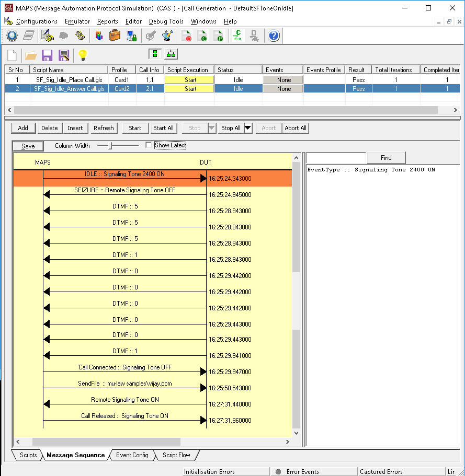Adjust the Column Width slider

point(111,146)
